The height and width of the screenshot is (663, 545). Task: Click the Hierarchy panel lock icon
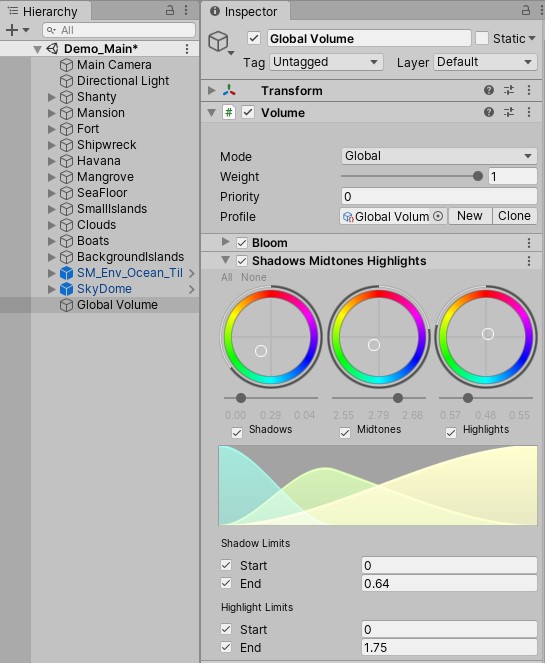(x=170, y=10)
